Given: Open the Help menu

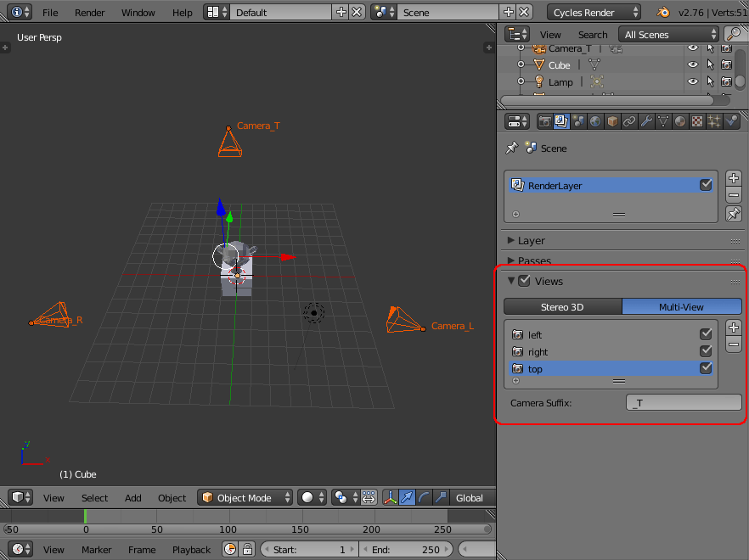Looking at the screenshot, I should coord(182,13).
